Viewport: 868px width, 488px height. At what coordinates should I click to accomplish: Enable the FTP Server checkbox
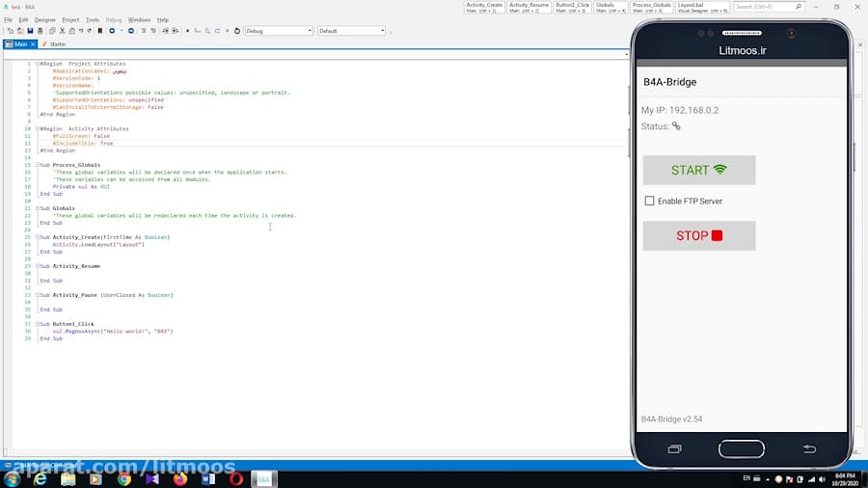tap(649, 202)
